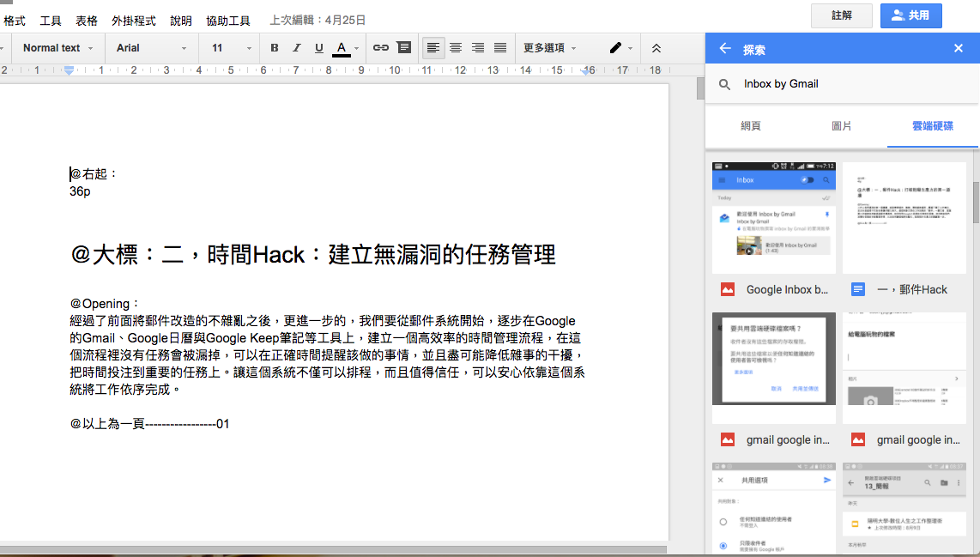980x557 pixels.
Task: Click blue 共用 share button
Action: pos(910,15)
